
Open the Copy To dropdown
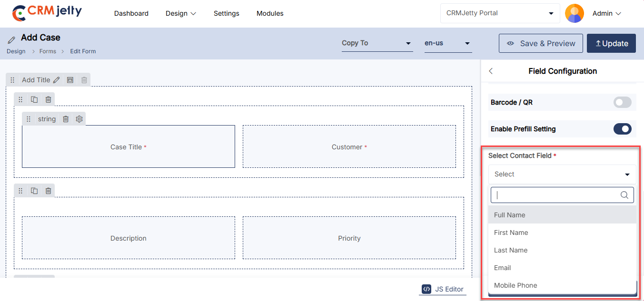(376, 43)
